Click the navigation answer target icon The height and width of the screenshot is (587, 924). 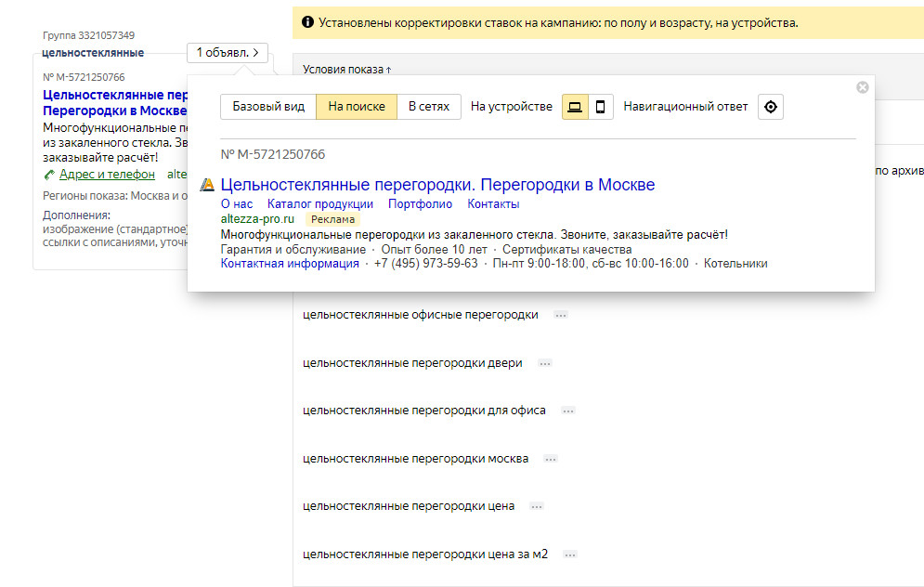(770, 107)
